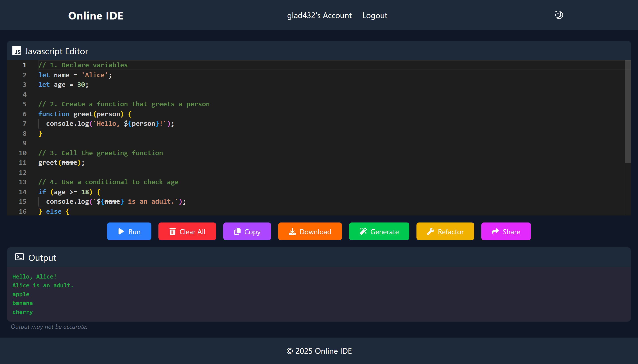This screenshot has width=638, height=364.
Task: Click the '© 2025 Online IDE' footer text
Action: [319, 351]
